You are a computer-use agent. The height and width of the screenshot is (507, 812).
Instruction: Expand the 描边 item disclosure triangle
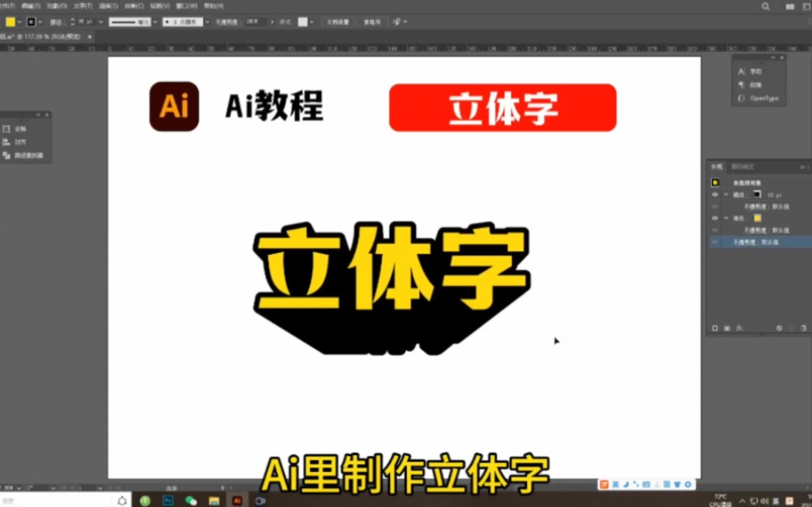[726, 195]
